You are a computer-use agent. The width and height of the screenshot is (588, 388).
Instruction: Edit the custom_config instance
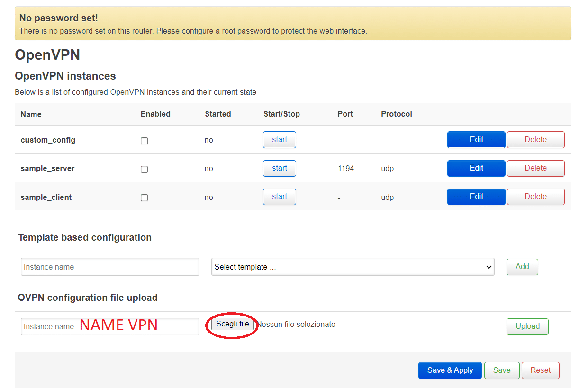(476, 140)
